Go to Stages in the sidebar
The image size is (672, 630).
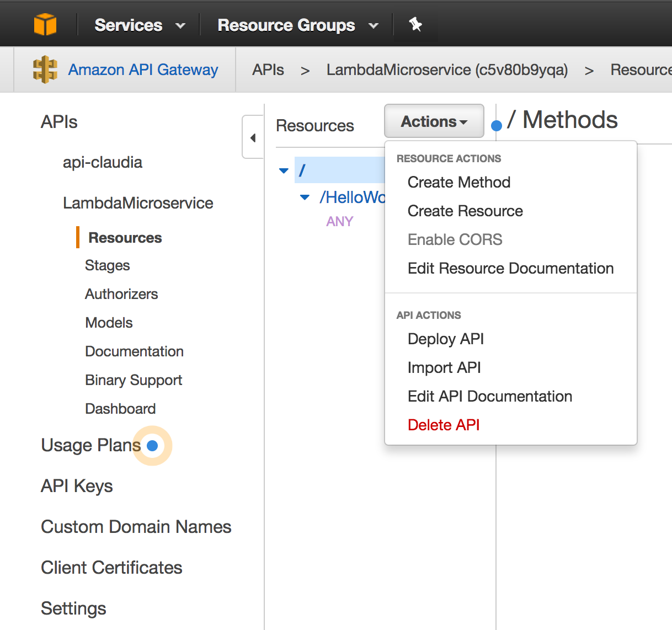[x=107, y=266]
